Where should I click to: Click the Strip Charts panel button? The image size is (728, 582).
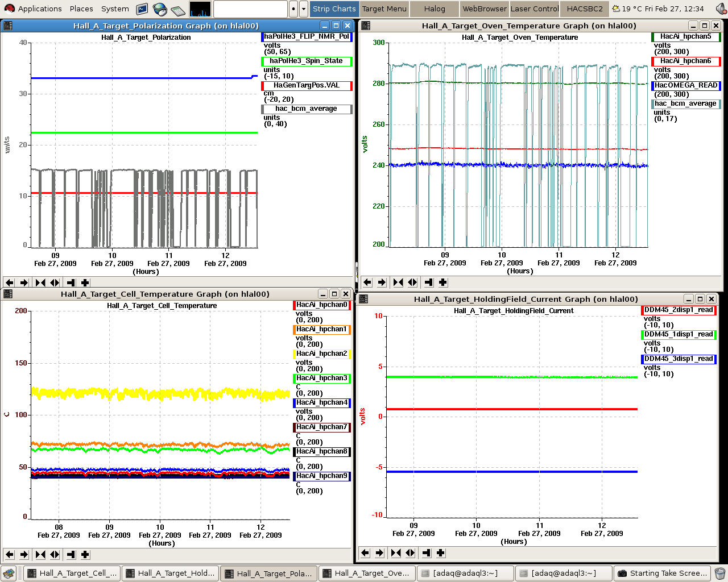tap(334, 9)
